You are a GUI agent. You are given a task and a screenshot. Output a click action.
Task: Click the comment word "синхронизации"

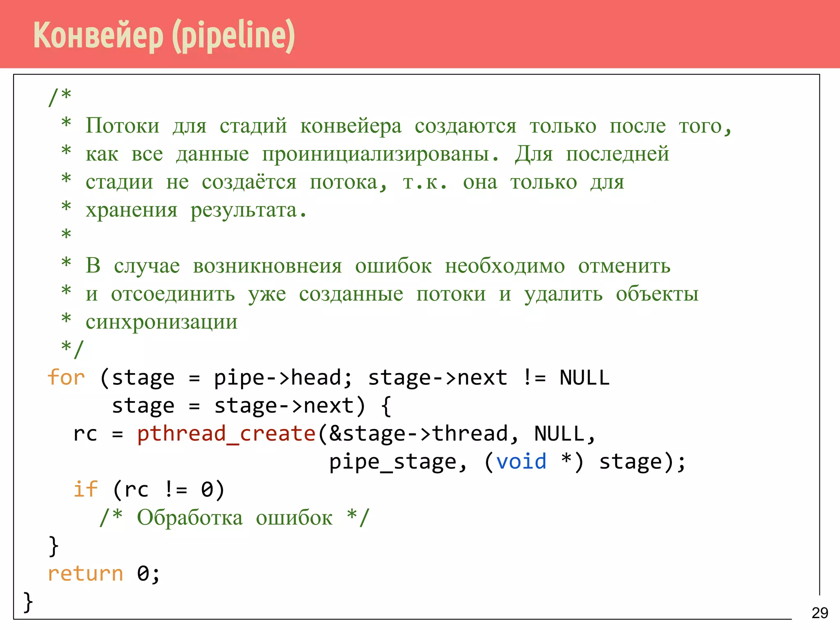coord(161,322)
